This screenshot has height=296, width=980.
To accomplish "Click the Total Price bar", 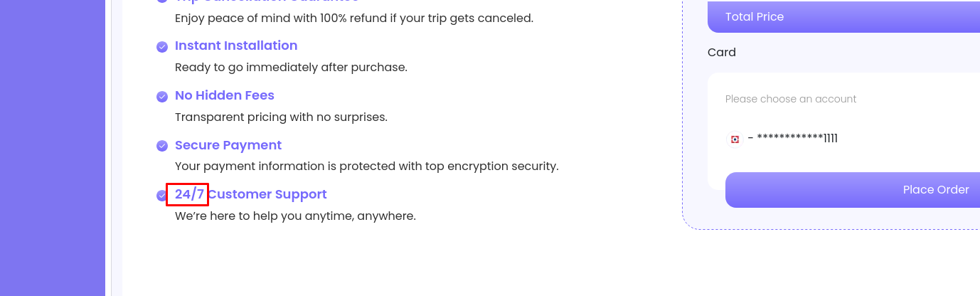I will [843, 16].
